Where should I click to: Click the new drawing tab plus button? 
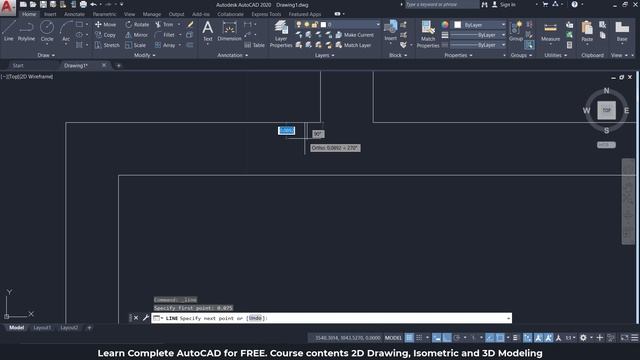(118, 65)
